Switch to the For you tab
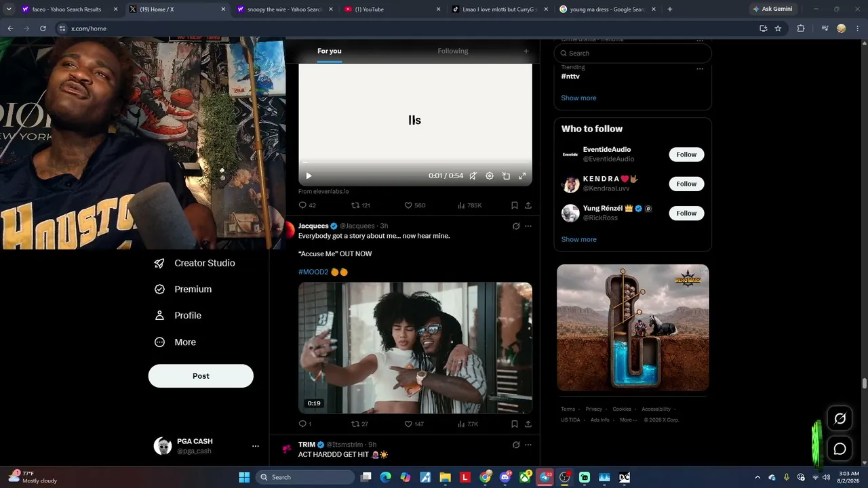Screen dimensions: 868x488 coord(330,51)
